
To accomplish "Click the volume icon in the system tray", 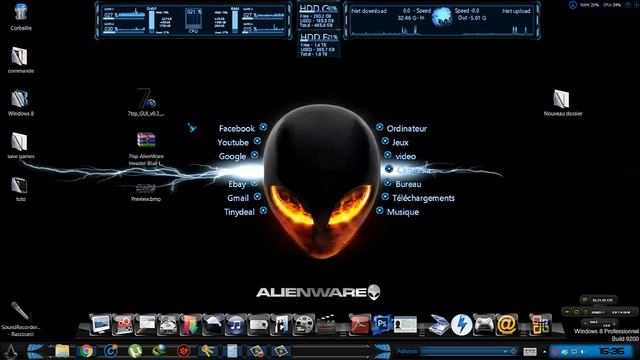I will (x=582, y=351).
